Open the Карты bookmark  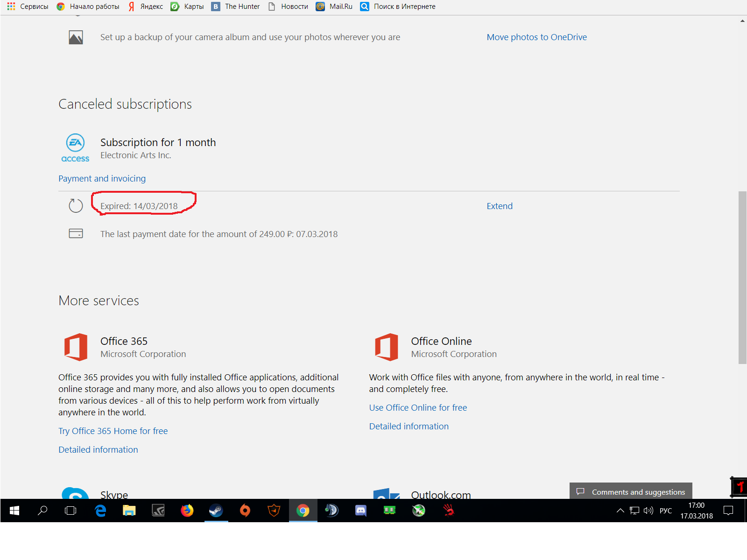[187, 7]
